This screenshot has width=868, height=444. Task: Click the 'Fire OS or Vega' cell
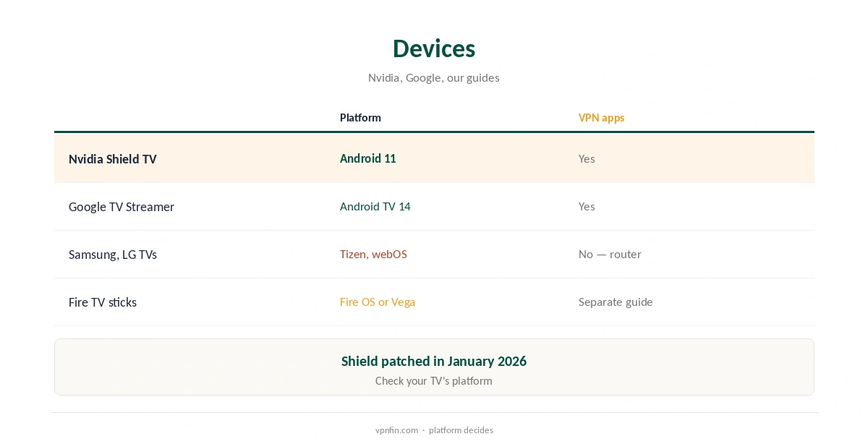click(x=378, y=302)
